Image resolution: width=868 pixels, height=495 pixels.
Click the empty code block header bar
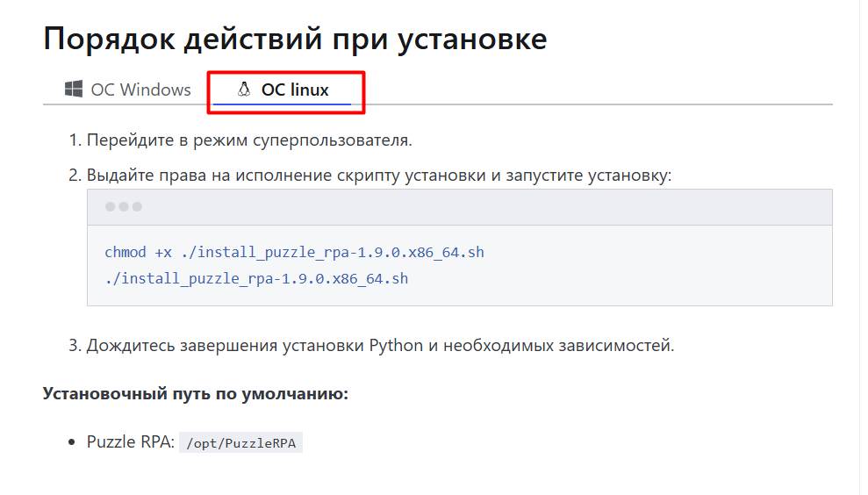[x=460, y=207]
